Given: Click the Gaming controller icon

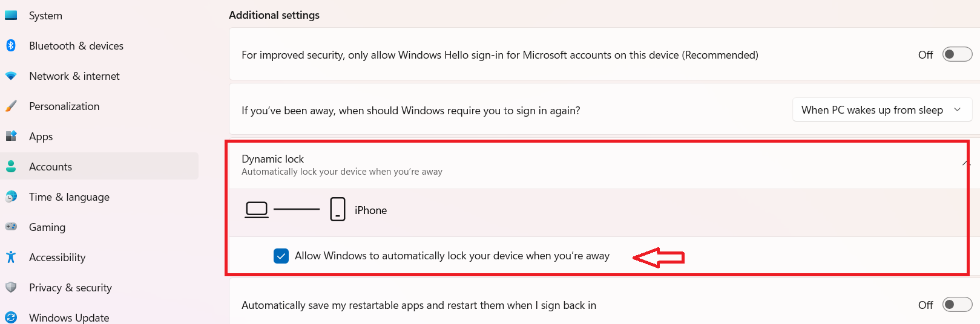Looking at the screenshot, I should pos(11,227).
